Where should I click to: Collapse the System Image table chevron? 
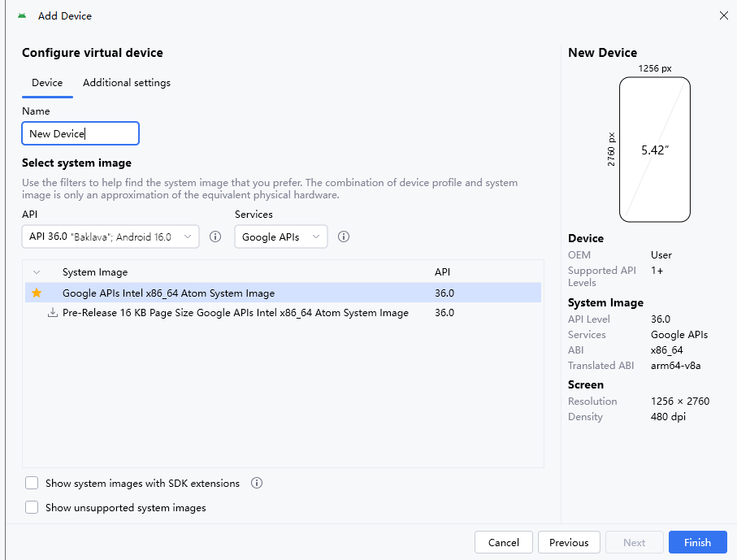(37, 272)
